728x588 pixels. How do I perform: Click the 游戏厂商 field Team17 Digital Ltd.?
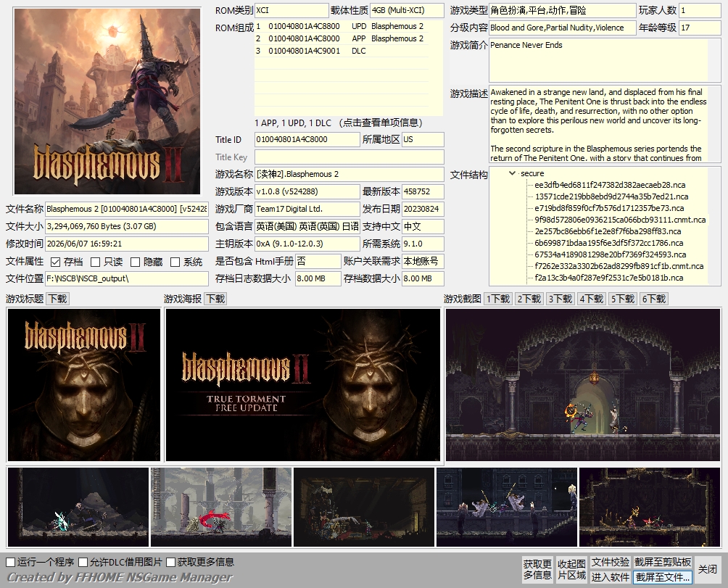coord(307,209)
